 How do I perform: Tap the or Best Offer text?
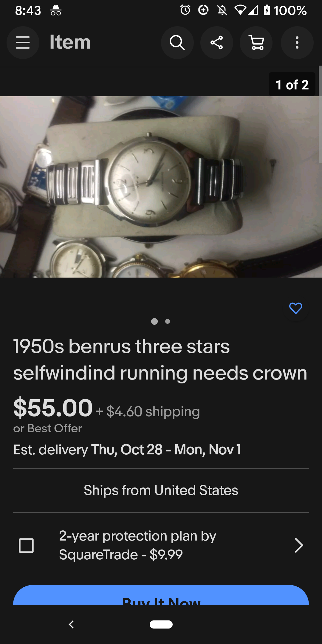point(47,428)
